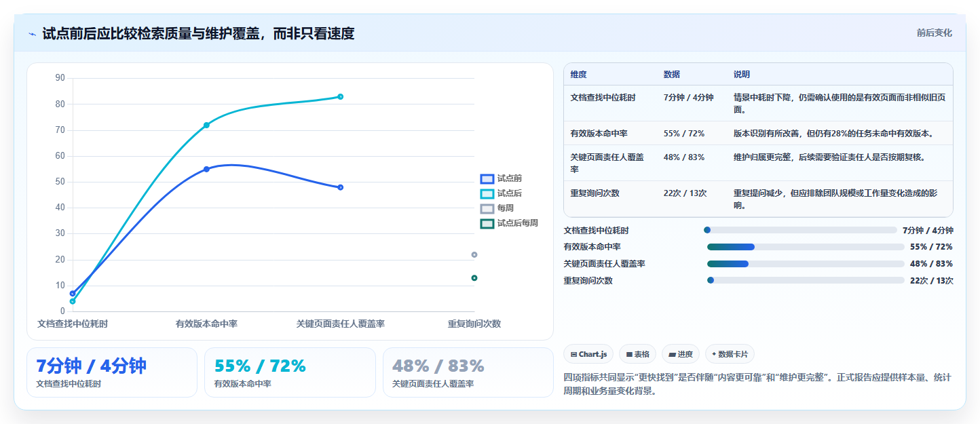The width and height of the screenshot is (980, 424).
Task: Select the 表格 chip
Action: 637,354
